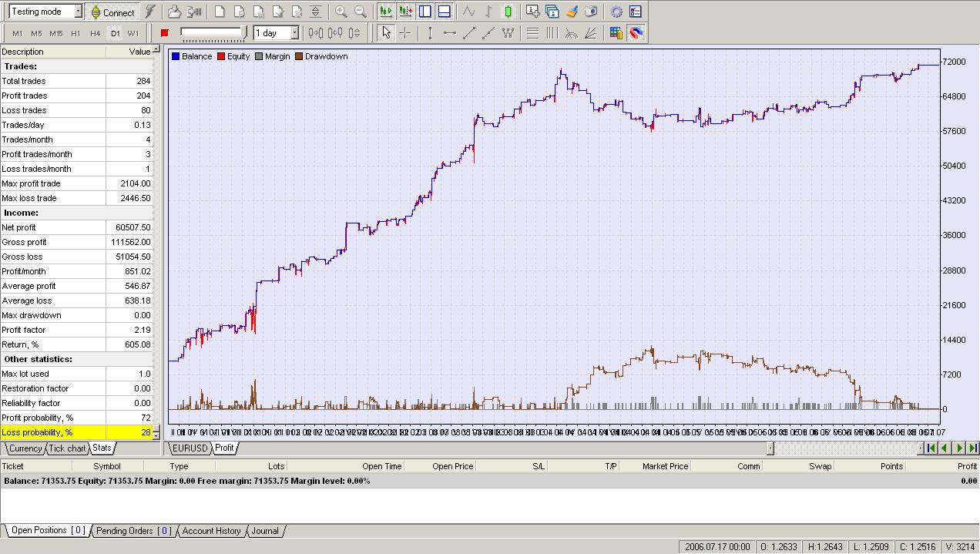Click the new blank document icon
This screenshot has width=980, height=554.
[x=220, y=12]
